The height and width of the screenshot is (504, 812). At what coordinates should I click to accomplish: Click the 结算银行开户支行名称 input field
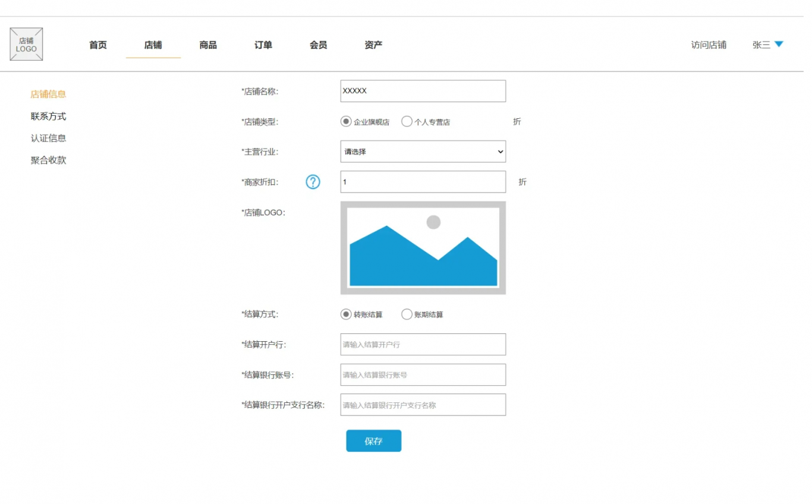[x=423, y=405]
